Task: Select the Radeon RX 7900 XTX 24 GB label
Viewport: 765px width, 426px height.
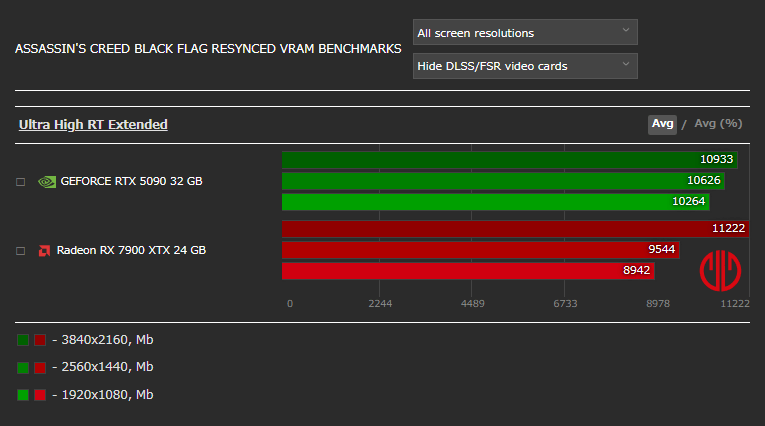Action: (131, 250)
